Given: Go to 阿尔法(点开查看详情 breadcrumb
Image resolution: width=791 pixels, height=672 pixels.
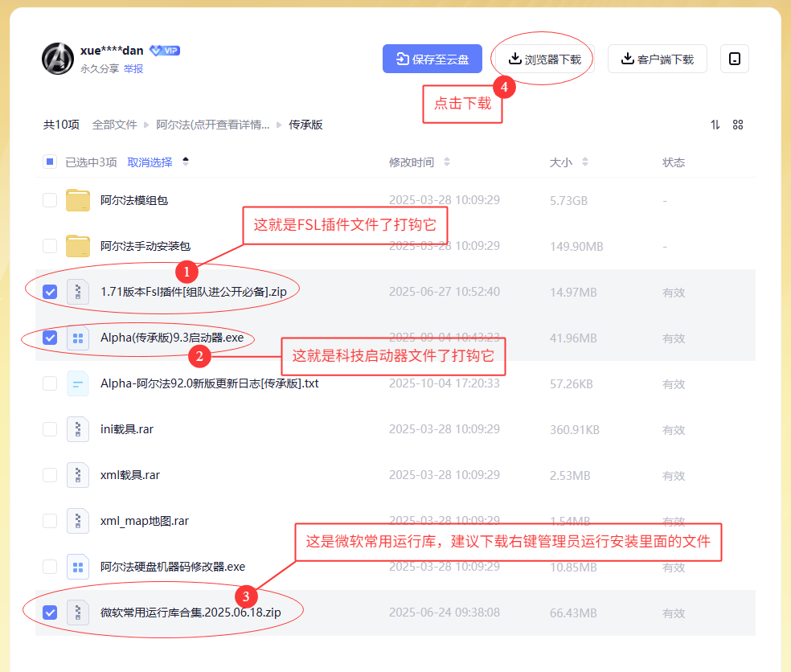Looking at the screenshot, I should [x=213, y=125].
